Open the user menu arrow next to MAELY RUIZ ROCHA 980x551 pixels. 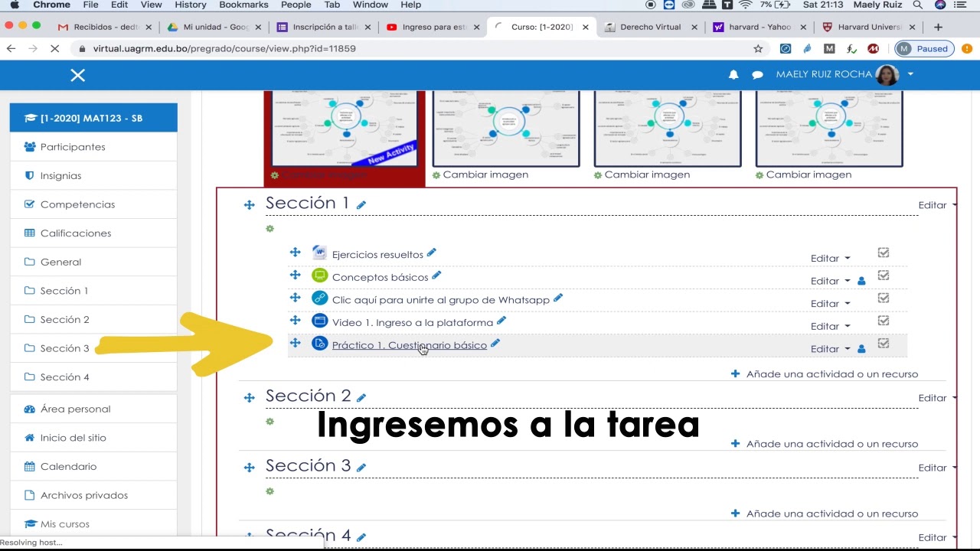(x=910, y=74)
